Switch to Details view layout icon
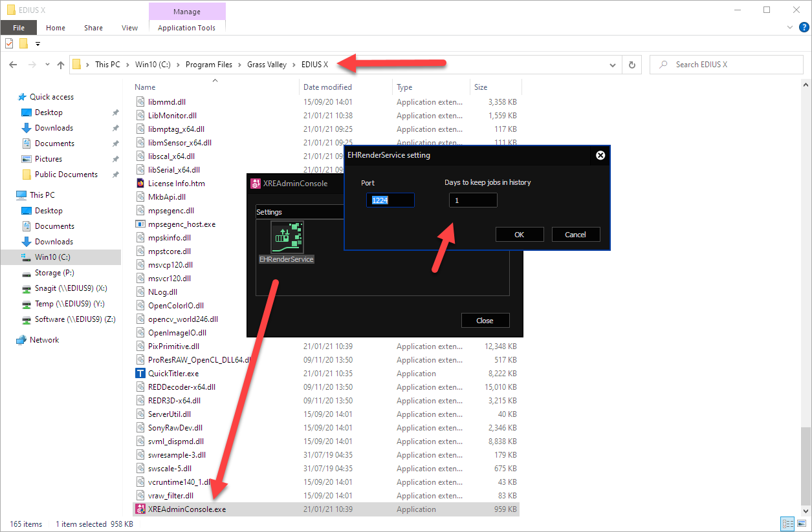 [787, 524]
